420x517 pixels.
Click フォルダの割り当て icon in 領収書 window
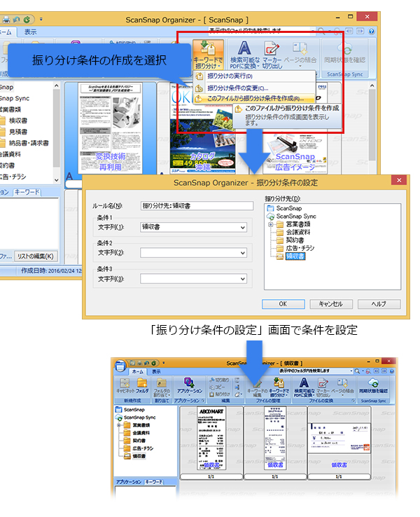[162, 387]
